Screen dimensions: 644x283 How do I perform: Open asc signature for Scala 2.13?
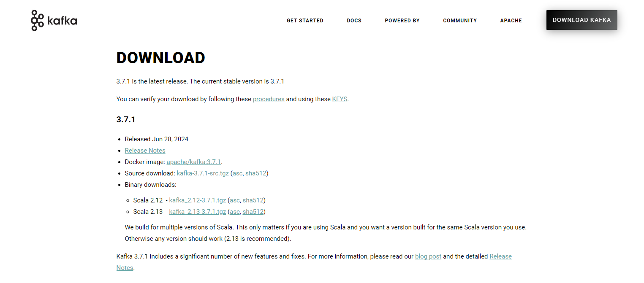(235, 212)
